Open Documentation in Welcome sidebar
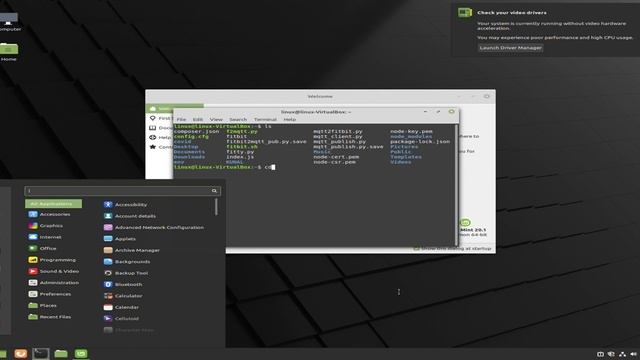This screenshot has width=640, height=360. tap(160, 128)
